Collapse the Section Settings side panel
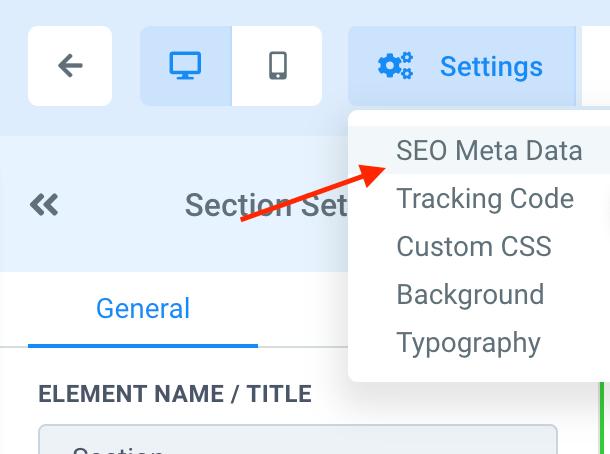The height and width of the screenshot is (454, 610). click(x=44, y=205)
